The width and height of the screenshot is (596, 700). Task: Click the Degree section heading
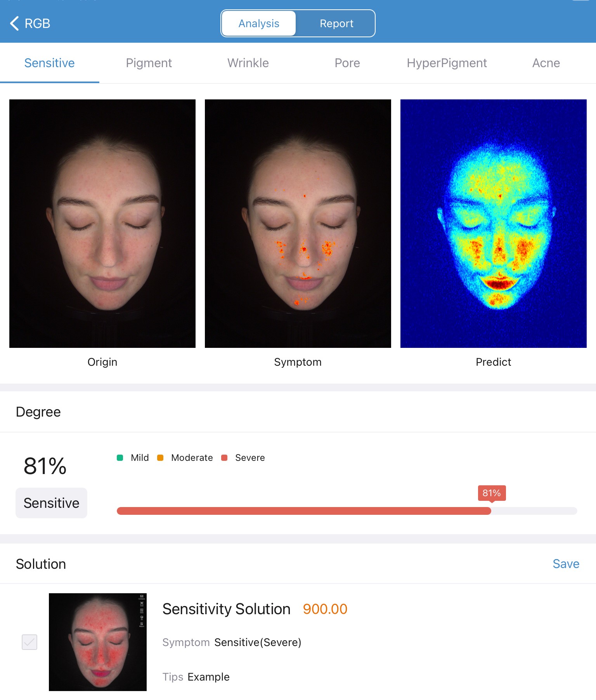(38, 412)
